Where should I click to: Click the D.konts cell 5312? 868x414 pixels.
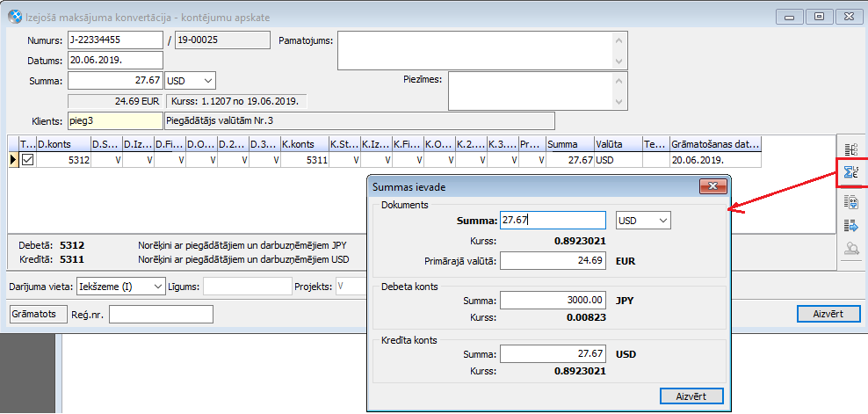63,160
